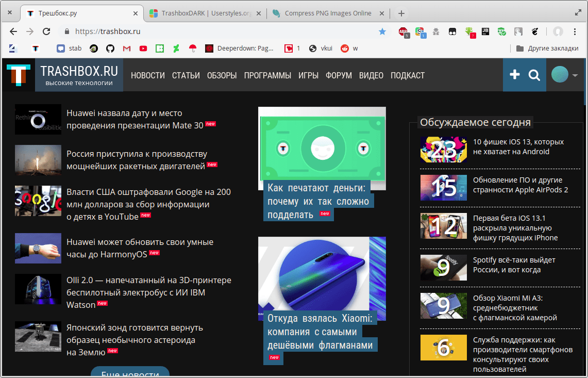This screenshot has height=378, width=588.
Task: Open the GitHub bookmark icon
Action: coord(110,48)
